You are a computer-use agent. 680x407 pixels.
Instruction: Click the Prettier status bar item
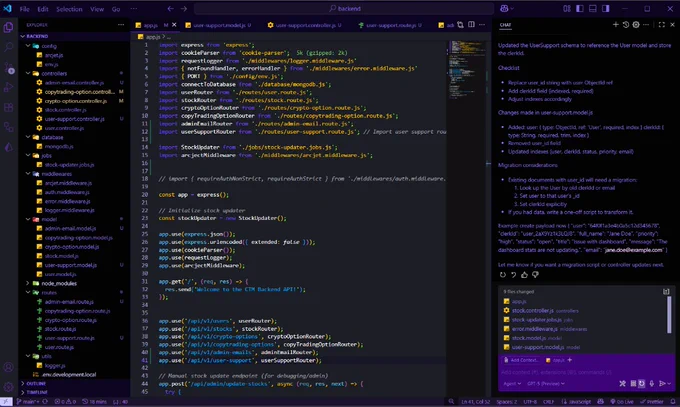point(652,402)
